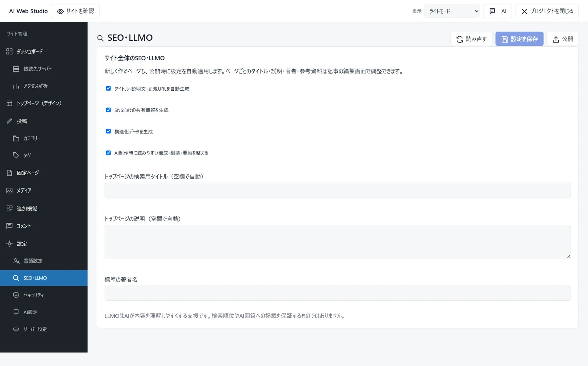The image size is (588, 366).
Task: Click the translate icon for 言語設定
Action: 16,261
